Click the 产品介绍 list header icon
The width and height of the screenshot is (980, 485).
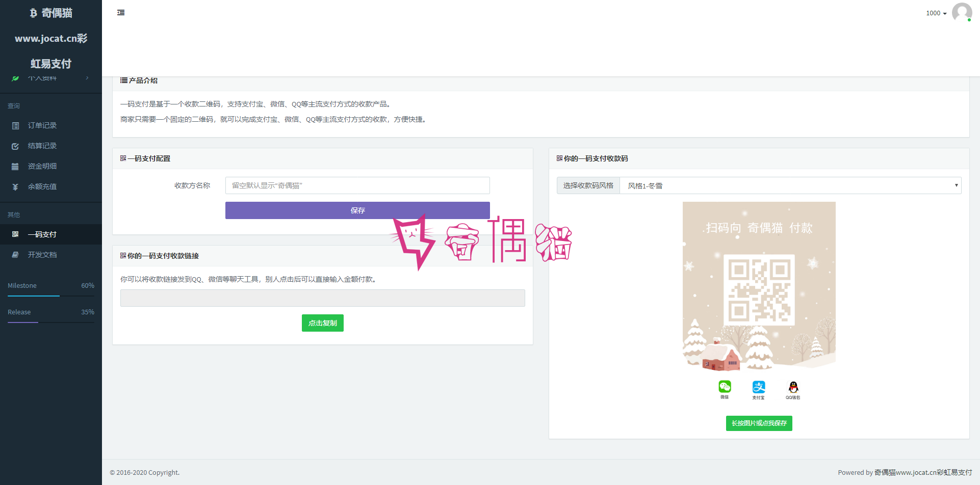124,80
